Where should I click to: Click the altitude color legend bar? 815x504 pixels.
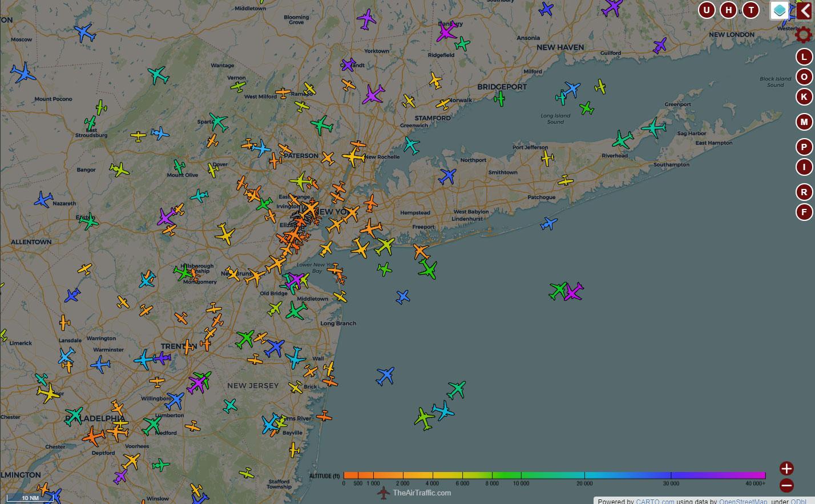(554, 475)
